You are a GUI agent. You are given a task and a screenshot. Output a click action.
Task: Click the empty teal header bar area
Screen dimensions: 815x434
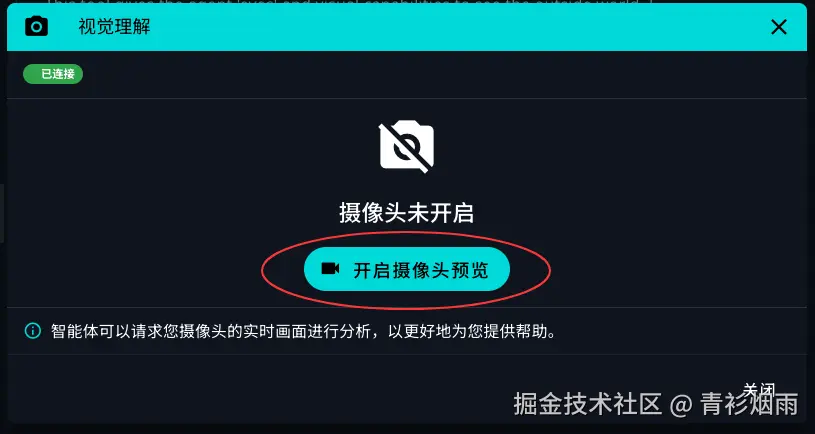click(457, 27)
